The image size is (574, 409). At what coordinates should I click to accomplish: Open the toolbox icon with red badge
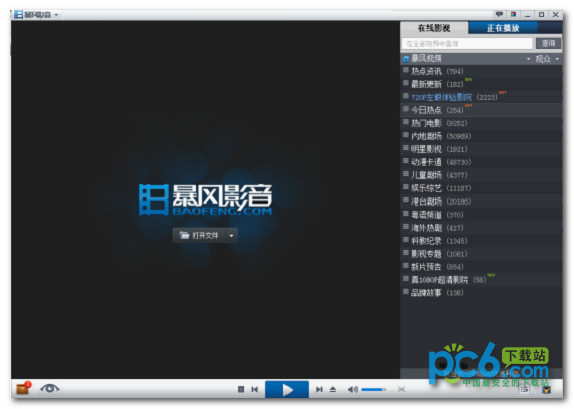tap(23, 388)
